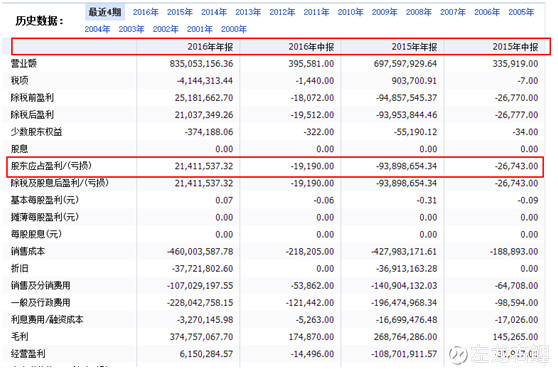Open the 2011年 historical data link
Image resolution: width=558 pixels, height=369 pixels.
click(x=316, y=12)
